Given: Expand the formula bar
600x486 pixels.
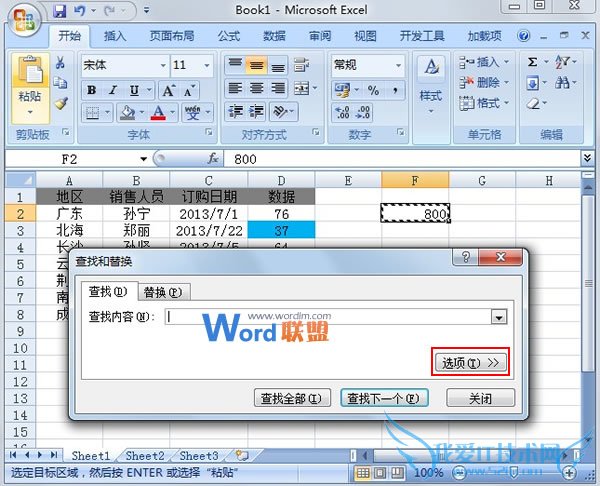Looking at the screenshot, I should [587, 158].
